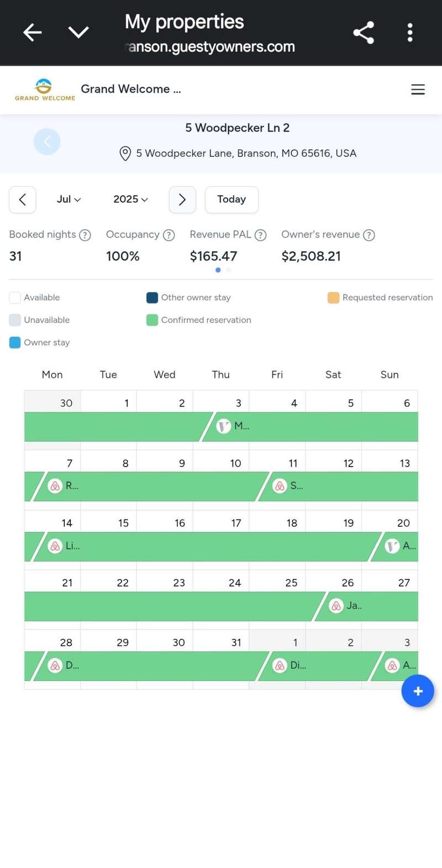Viewport: 442px width, 868px height.
Task: Show Revenue PAL help tooltip icon
Action: coord(261,235)
